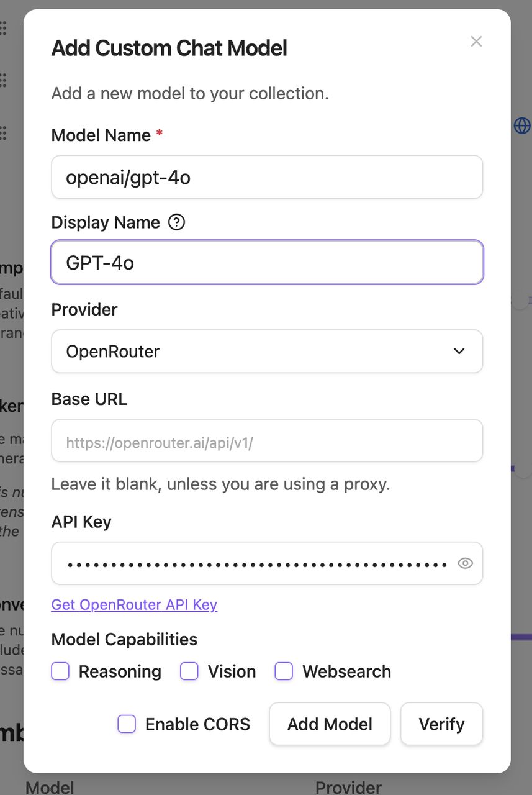This screenshot has height=795, width=532.
Task: Click the Add Model button
Action: click(330, 724)
